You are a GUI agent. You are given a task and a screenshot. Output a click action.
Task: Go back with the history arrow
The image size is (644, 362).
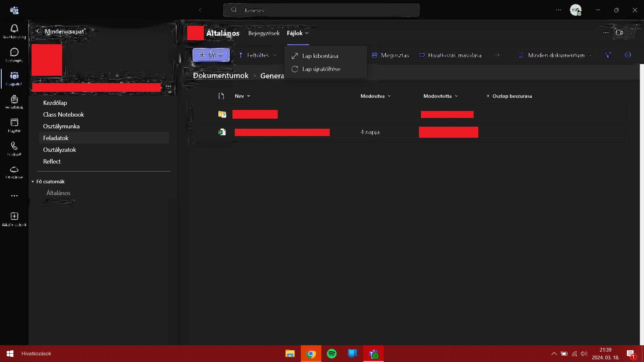coord(200,10)
